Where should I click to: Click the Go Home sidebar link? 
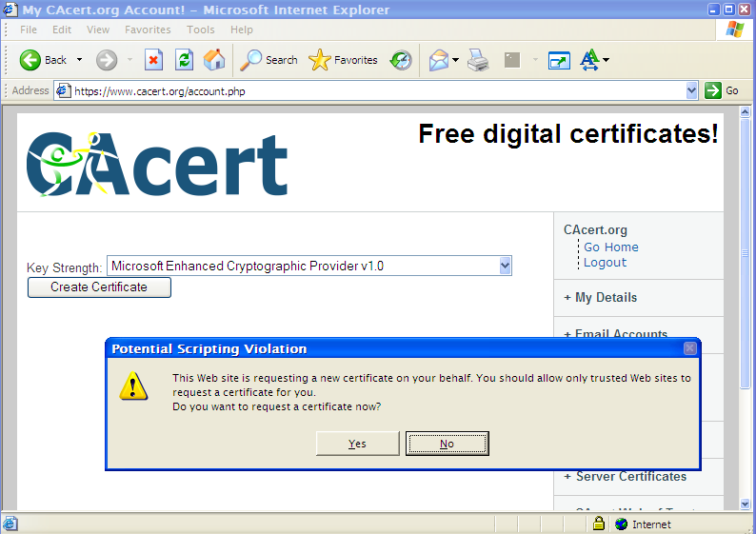(x=610, y=247)
